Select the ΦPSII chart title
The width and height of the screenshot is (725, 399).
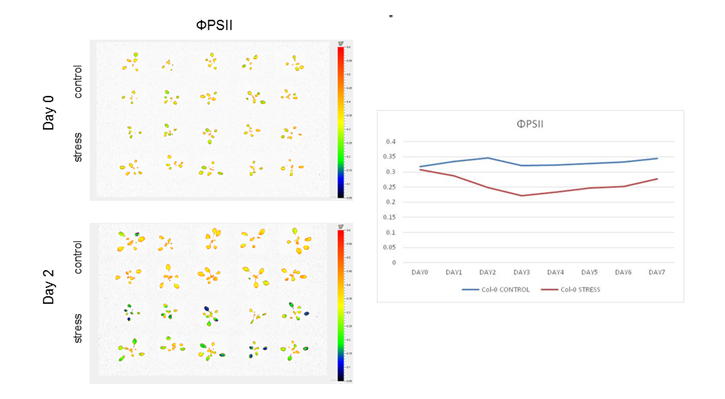(530, 124)
